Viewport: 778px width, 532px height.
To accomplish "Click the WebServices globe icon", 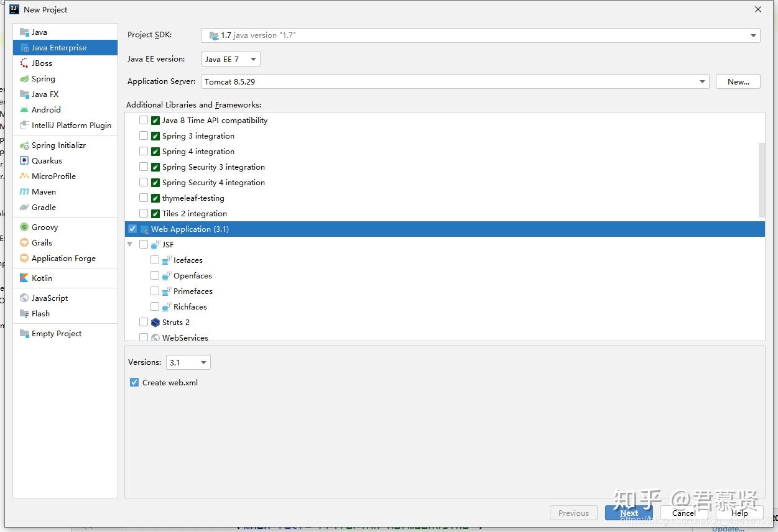I will point(155,338).
